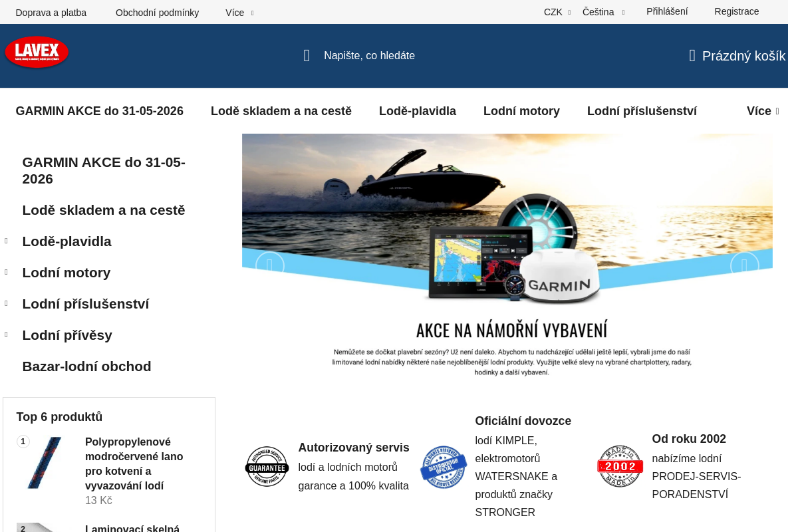Screen dimensions: 798x532
Task: Expand Lodní příslušenství sidebar category arrow
Action: point(6,303)
